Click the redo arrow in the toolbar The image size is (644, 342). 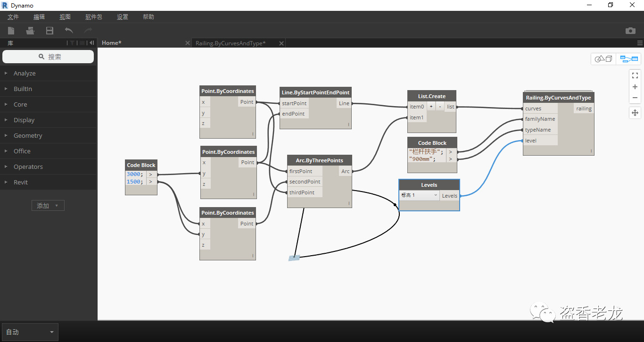pyautogui.click(x=88, y=31)
